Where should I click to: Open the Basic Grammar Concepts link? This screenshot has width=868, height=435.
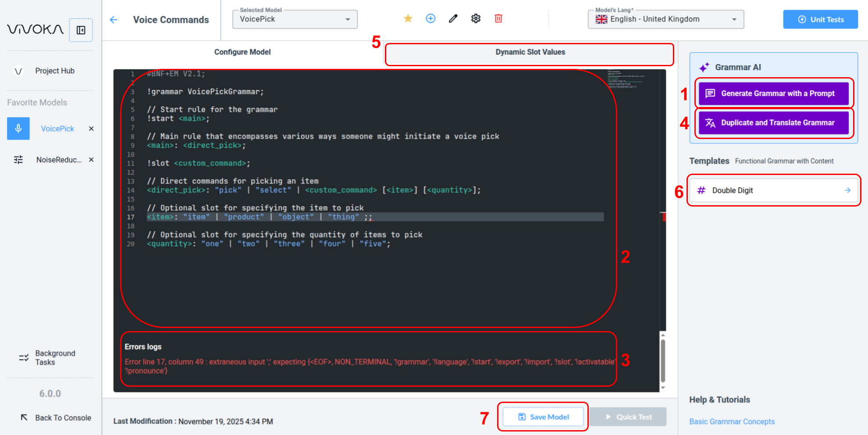[732, 421]
